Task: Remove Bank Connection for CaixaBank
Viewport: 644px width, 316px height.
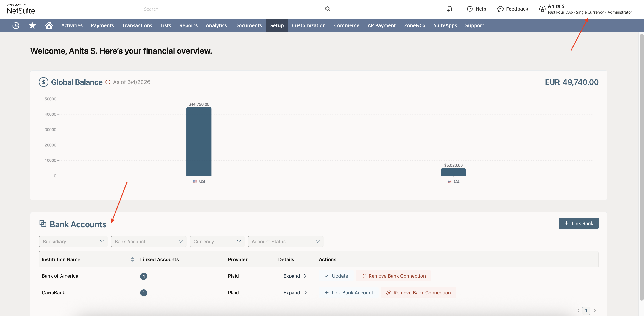Action: 418,292
